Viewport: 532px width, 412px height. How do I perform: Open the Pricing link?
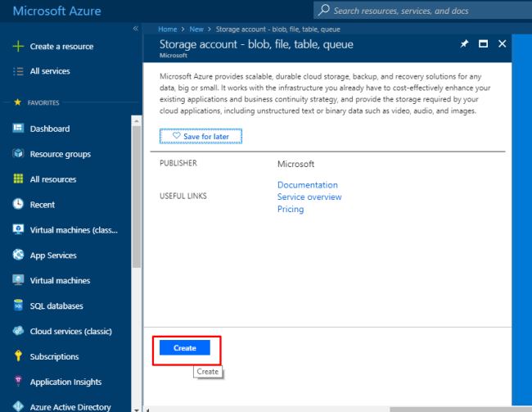pyautogui.click(x=291, y=209)
